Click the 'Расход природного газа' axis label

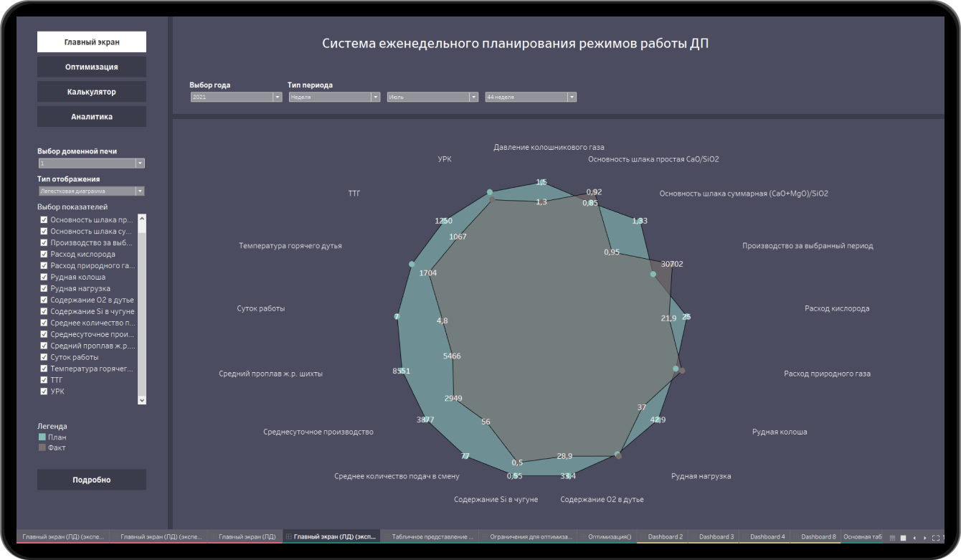tap(827, 374)
